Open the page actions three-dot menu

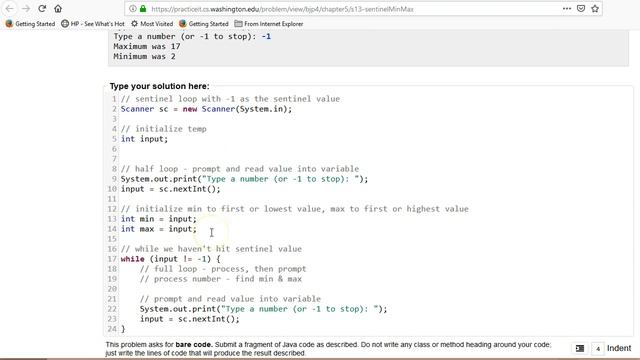567,9
